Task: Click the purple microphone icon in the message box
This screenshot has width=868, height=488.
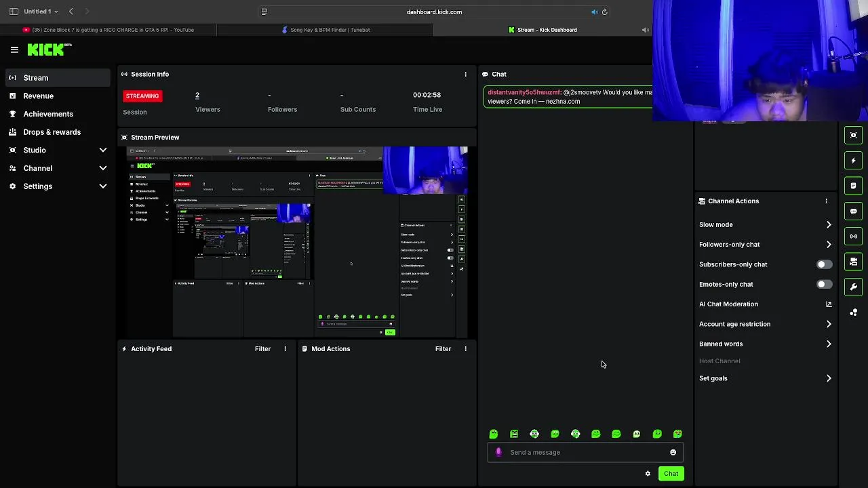Action: point(498,452)
